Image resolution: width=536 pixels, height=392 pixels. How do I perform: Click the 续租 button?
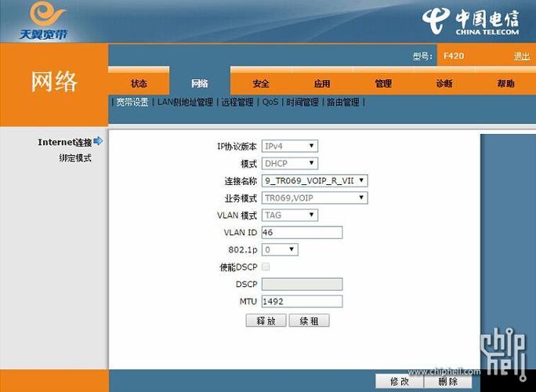point(309,321)
